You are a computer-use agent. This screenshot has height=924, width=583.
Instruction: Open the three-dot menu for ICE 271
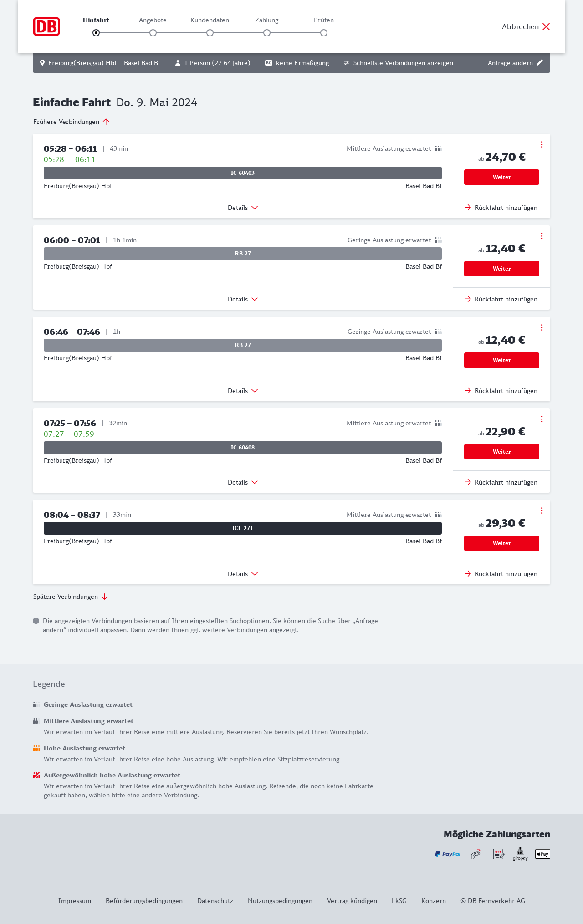(x=542, y=510)
